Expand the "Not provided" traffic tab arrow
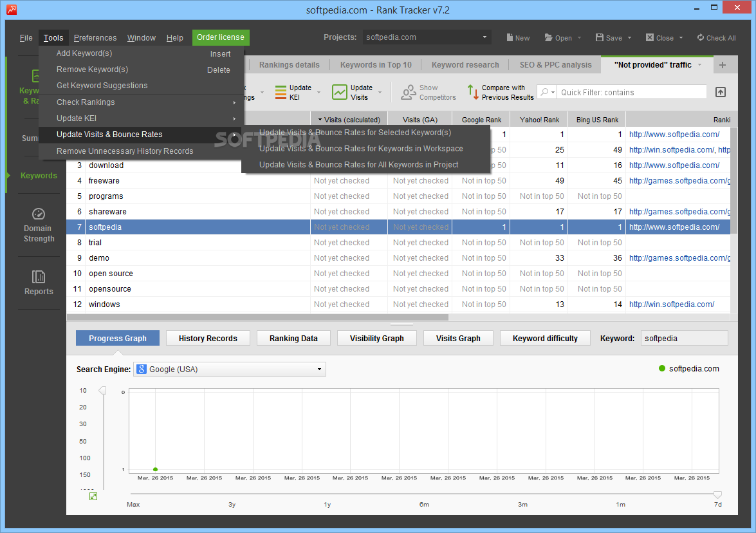Viewport: 756px width, 533px height. pyautogui.click(x=699, y=64)
